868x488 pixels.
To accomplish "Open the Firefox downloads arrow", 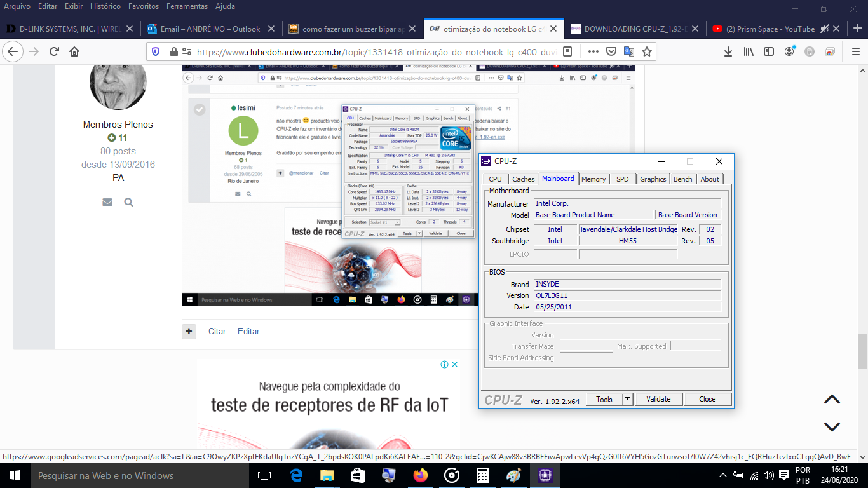I will (728, 51).
